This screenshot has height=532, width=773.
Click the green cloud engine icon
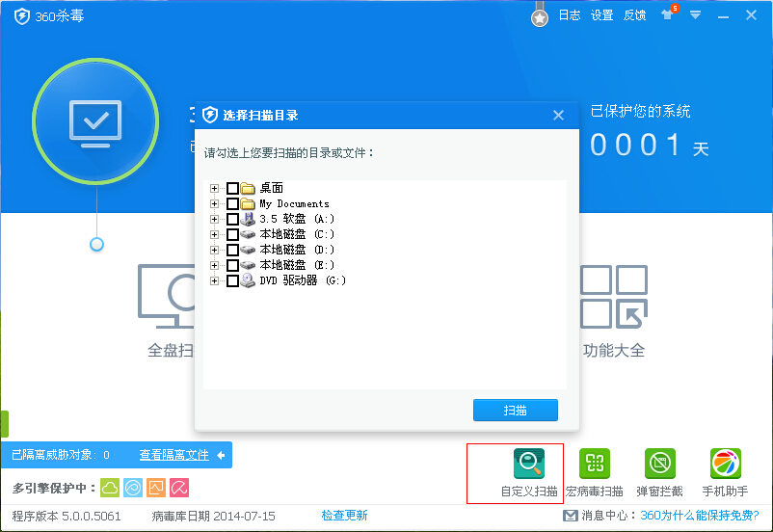pos(110,488)
